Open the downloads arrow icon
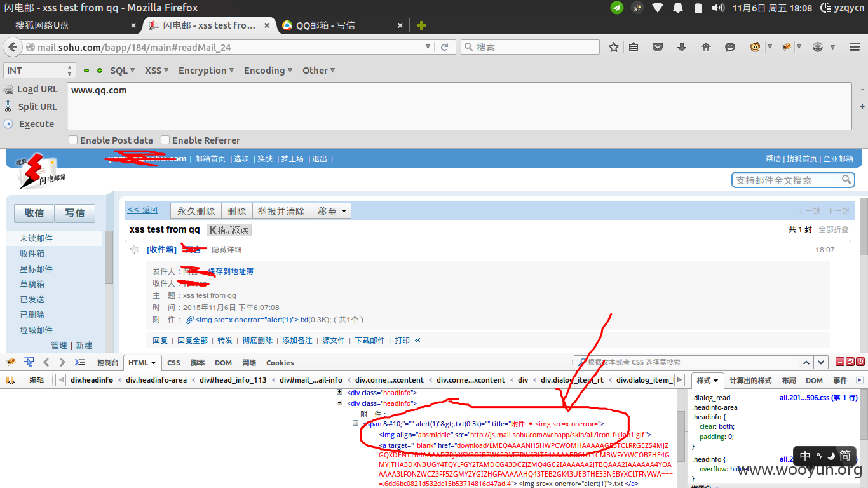Viewport: 868px width, 488px height. [x=682, y=47]
